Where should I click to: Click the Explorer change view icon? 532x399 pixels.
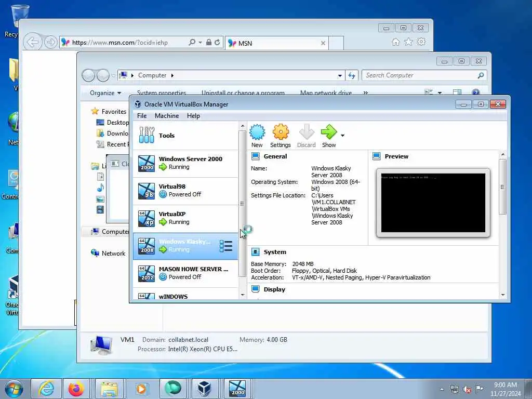429,92
